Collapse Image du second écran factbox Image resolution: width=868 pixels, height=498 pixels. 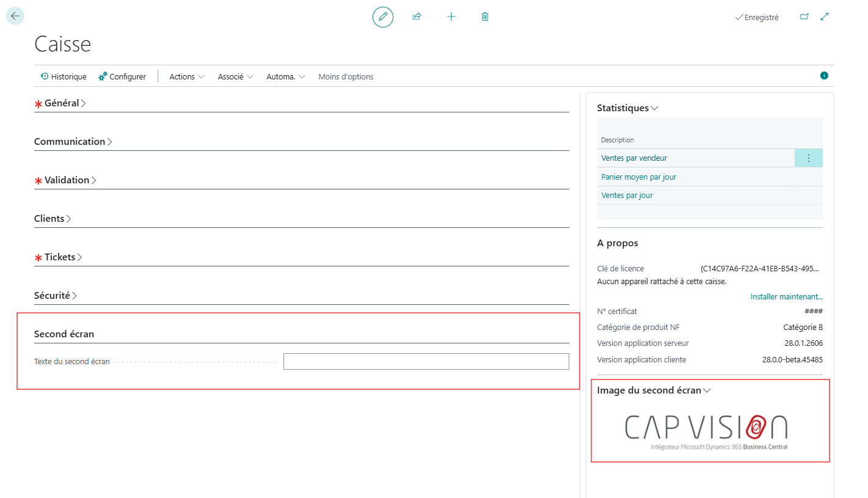pyautogui.click(x=654, y=390)
